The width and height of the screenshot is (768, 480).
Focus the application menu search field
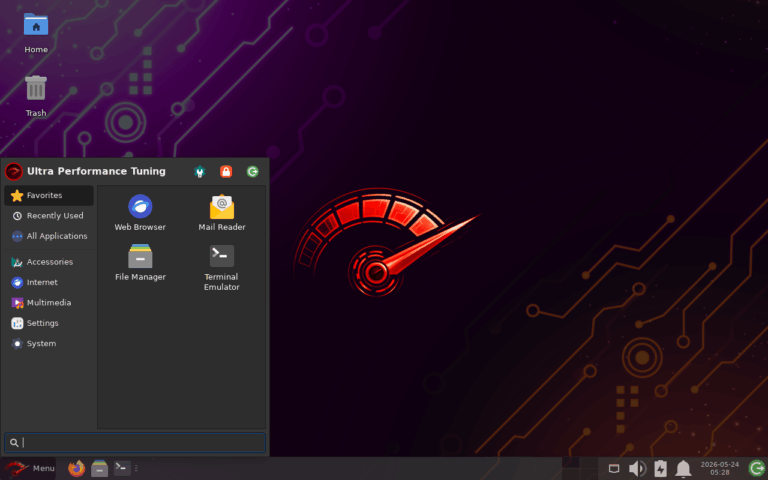pos(135,443)
